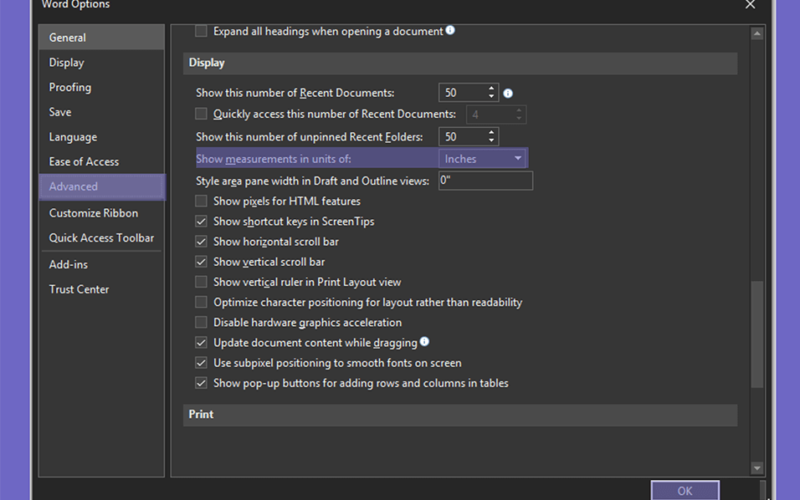This screenshot has width=800, height=500.
Task: Confirm settings with the OK button
Action: coord(685,490)
